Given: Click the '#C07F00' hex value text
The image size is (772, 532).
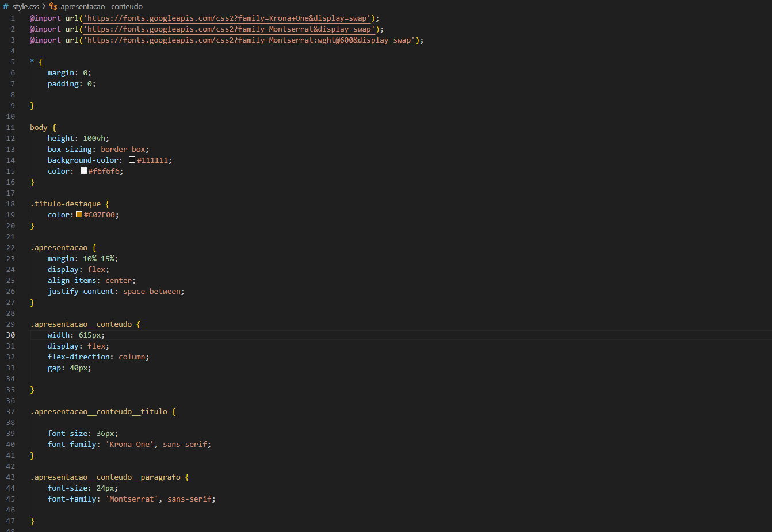Looking at the screenshot, I should click(99, 215).
